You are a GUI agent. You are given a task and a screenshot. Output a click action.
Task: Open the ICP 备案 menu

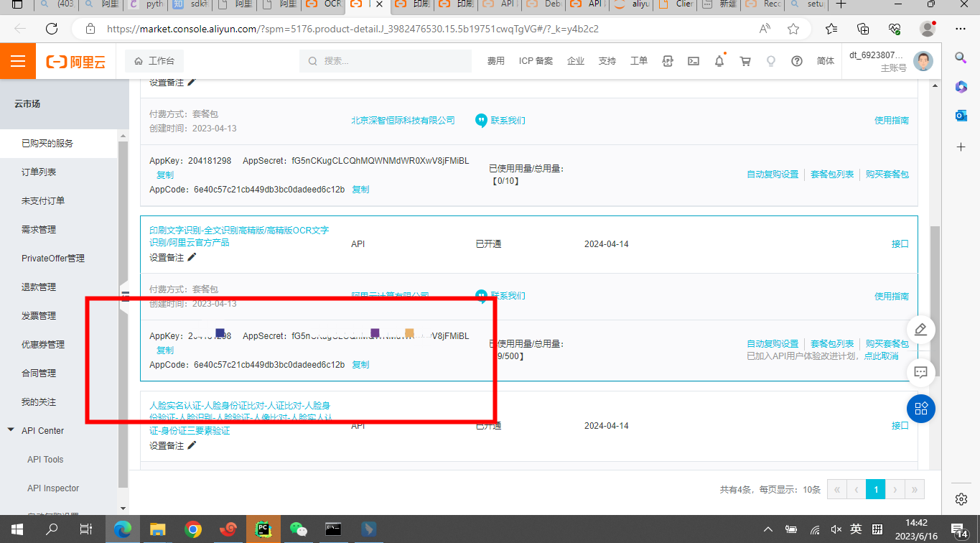coord(536,61)
